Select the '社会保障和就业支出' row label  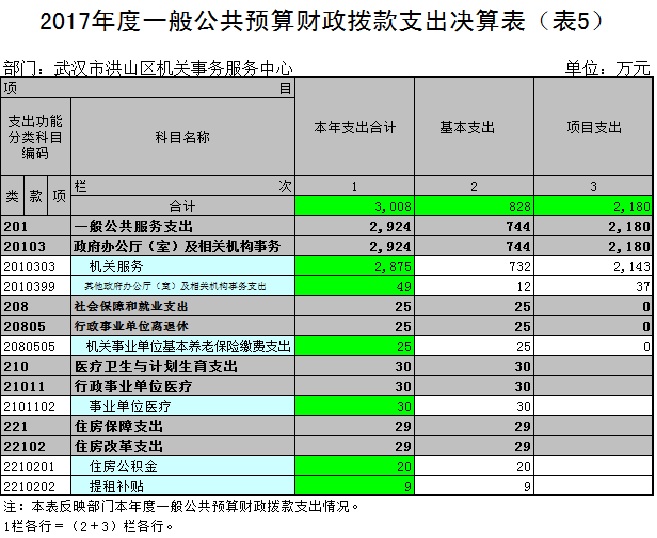click(x=132, y=306)
